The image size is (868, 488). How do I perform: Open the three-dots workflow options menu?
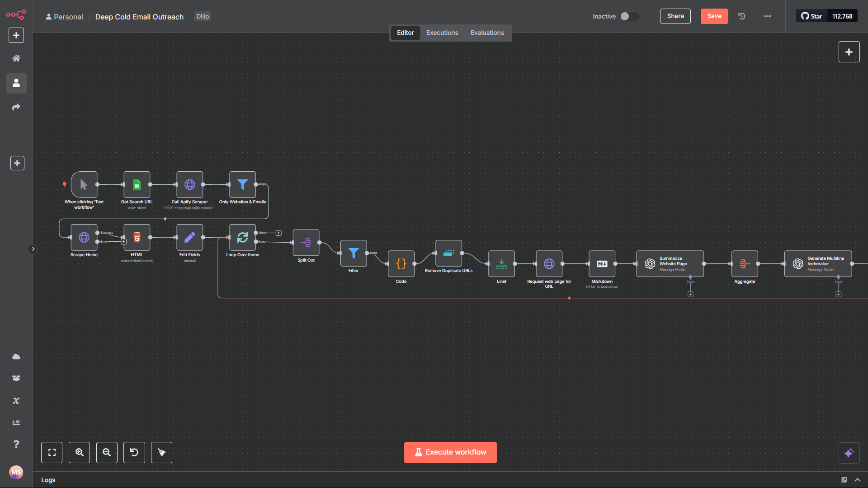(x=768, y=16)
